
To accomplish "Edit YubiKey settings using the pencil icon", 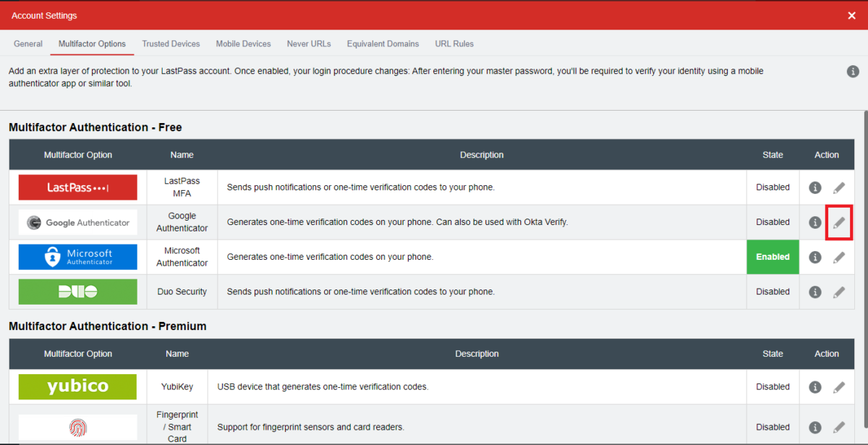I will tap(839, 386).
